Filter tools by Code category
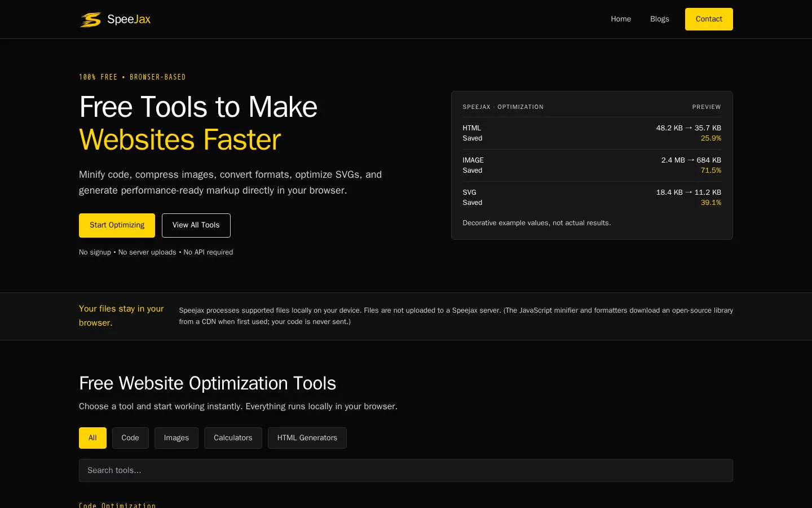Viewport: 812px width, 508px height. point(130,438)
